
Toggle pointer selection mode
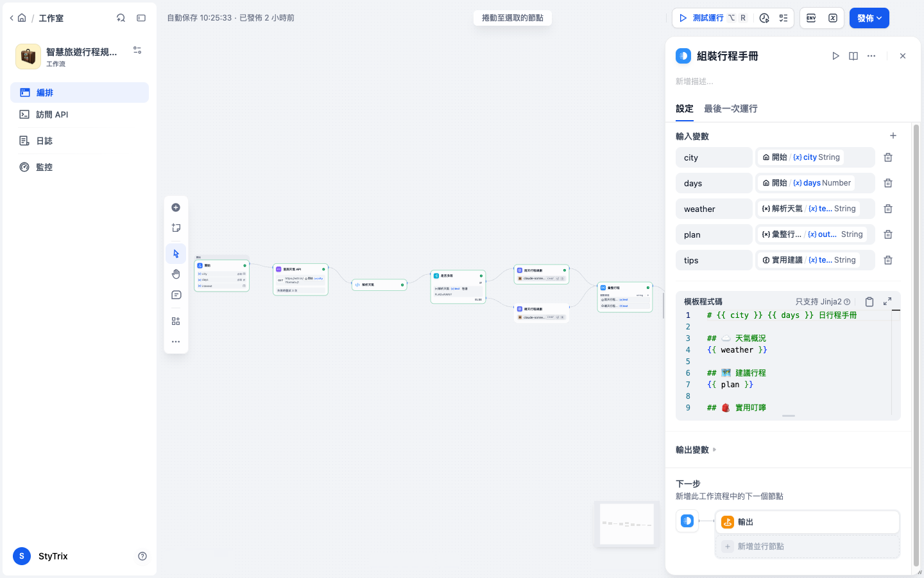(176, 254)
